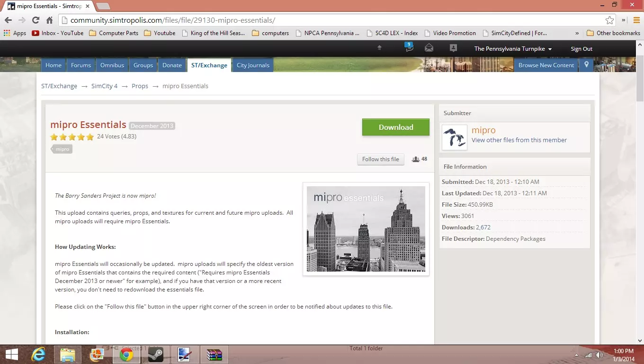Click Browse New Content button
The height and width of the screenshot is (364, 644).
tap(546, 65)
